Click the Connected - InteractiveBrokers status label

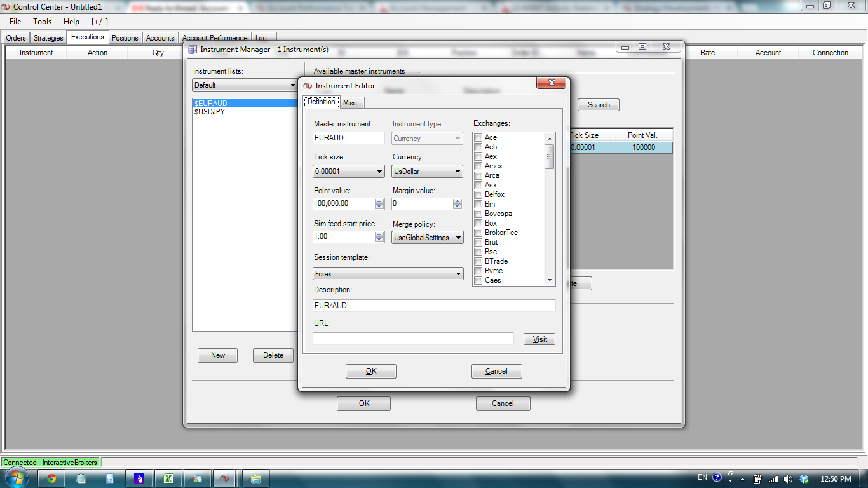coord(51,463)
